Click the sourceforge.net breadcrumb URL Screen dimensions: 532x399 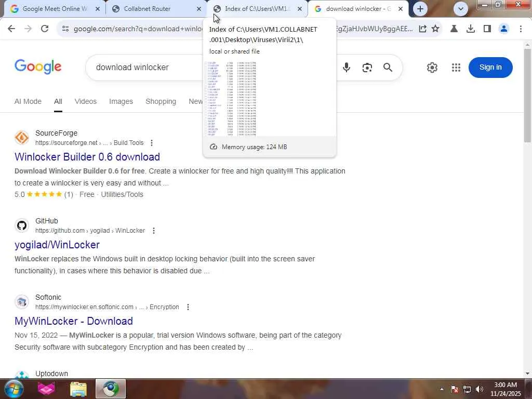tap(89, 143)
